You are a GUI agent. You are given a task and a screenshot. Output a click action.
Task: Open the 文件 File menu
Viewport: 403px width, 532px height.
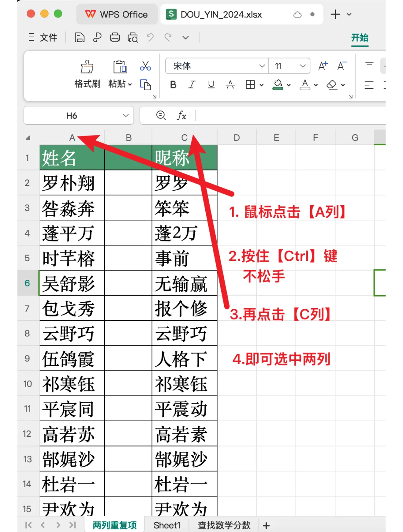tap(43, 37)
